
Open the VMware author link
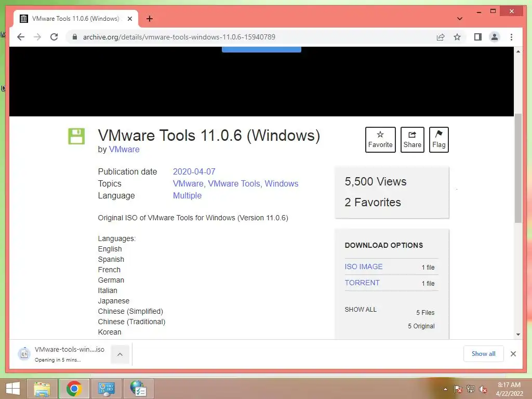[x=124, y=149]
